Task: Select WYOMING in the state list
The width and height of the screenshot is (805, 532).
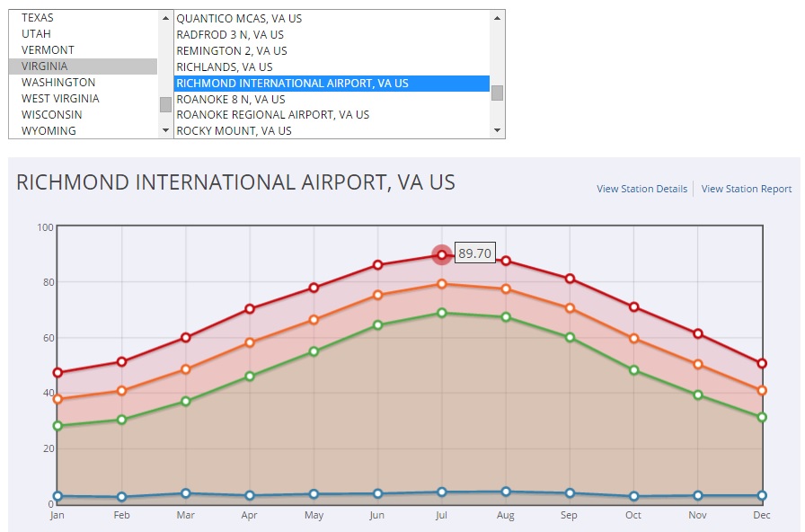Action: pos(49,131)
